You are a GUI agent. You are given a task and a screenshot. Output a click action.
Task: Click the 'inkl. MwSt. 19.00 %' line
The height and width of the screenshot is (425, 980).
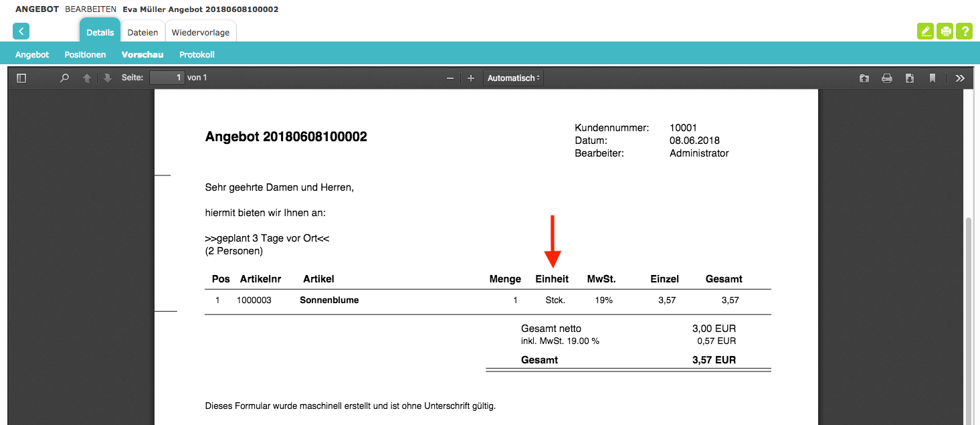[x=561, y=341]
